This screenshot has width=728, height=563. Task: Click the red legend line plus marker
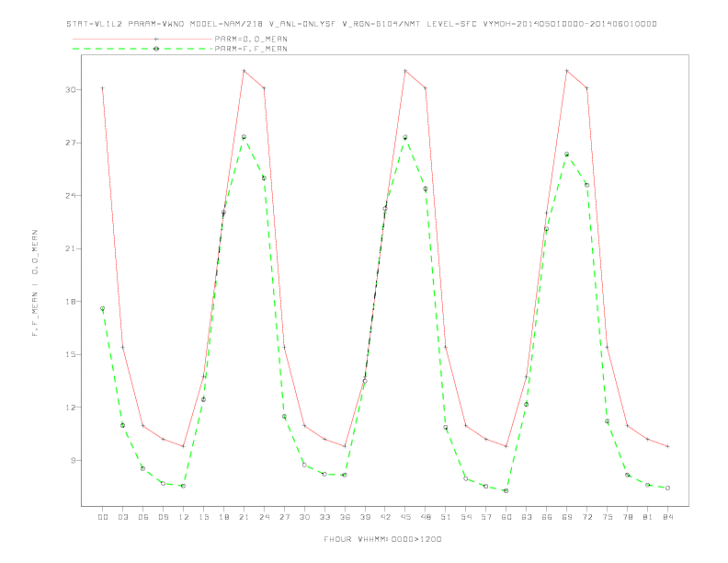click(156, 39)
